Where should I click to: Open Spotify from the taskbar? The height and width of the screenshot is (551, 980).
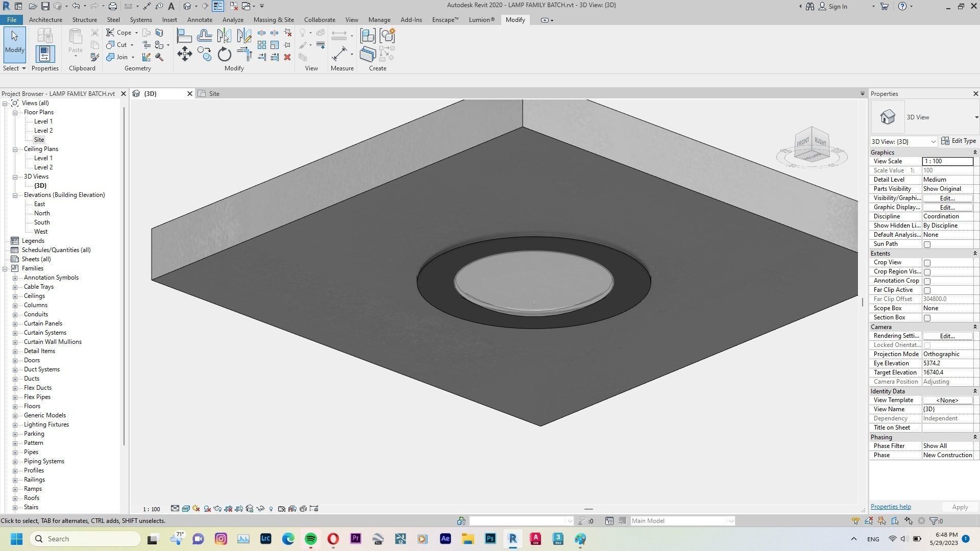310,539
